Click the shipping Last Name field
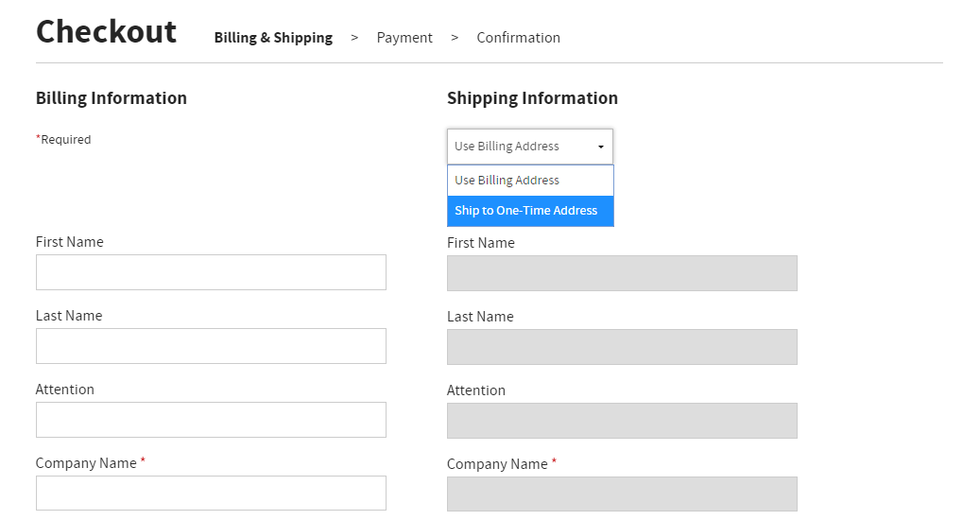This screenshot has height=520, width=980. pyautogui.click(x=622, y=347)
